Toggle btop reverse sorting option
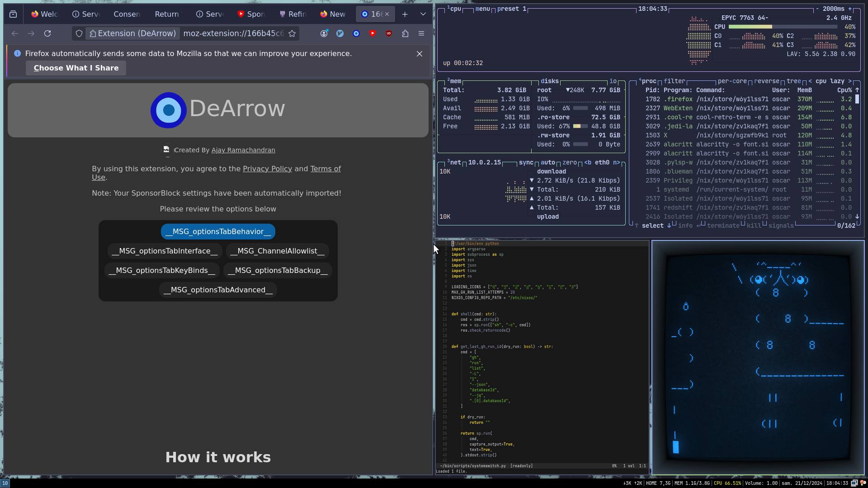The height and width of the screenshot is (488, 868). pyautogui.click(x=767, y=81)
